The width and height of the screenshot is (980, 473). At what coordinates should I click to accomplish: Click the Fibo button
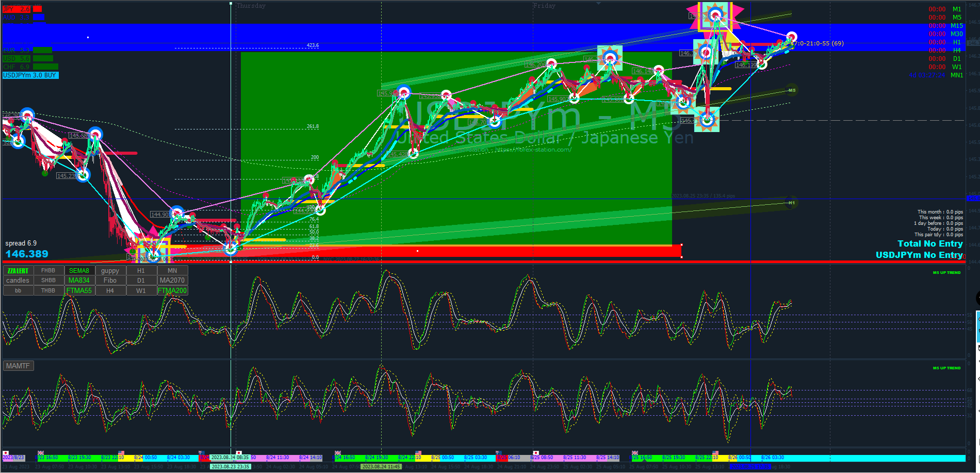[110, 281]
